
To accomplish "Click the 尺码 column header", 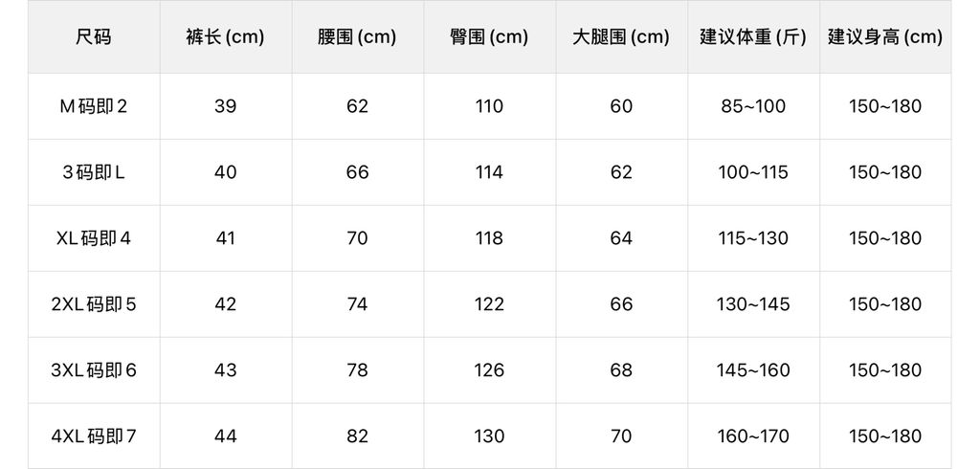I will point(94,37).
